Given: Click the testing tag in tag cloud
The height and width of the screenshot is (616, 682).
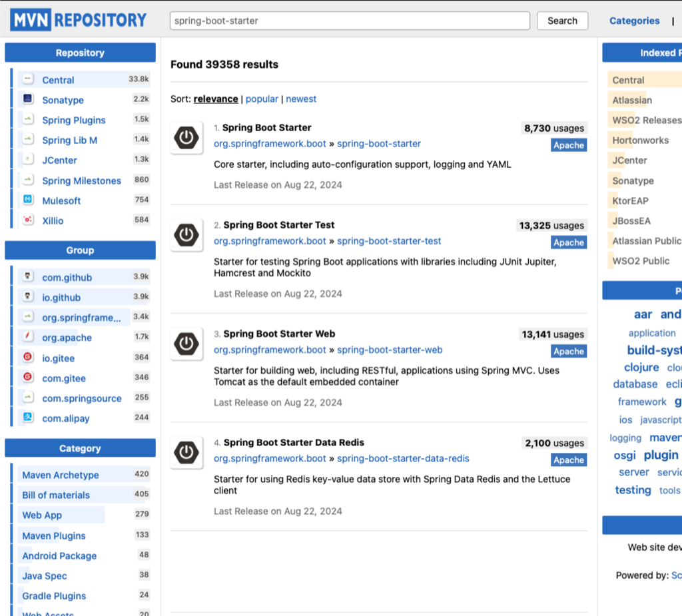Looking at the screenshot, I should point(633,490).
